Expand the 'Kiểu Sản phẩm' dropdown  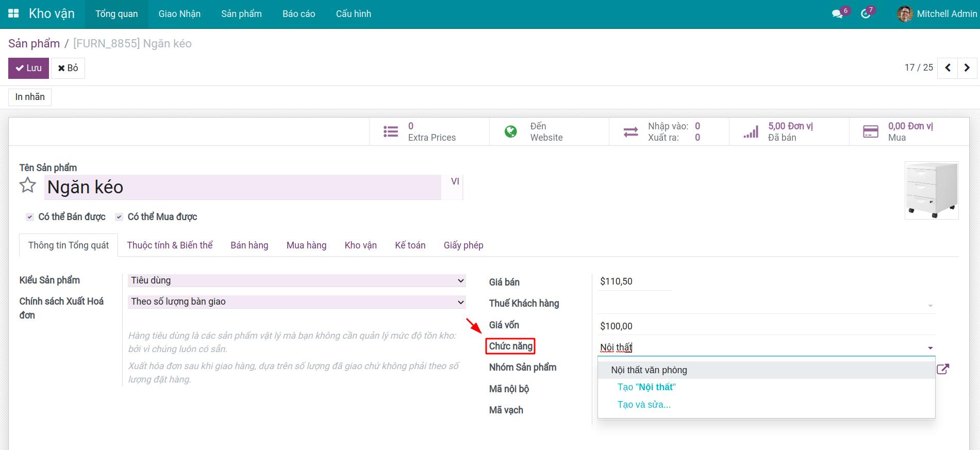[296, 280]
